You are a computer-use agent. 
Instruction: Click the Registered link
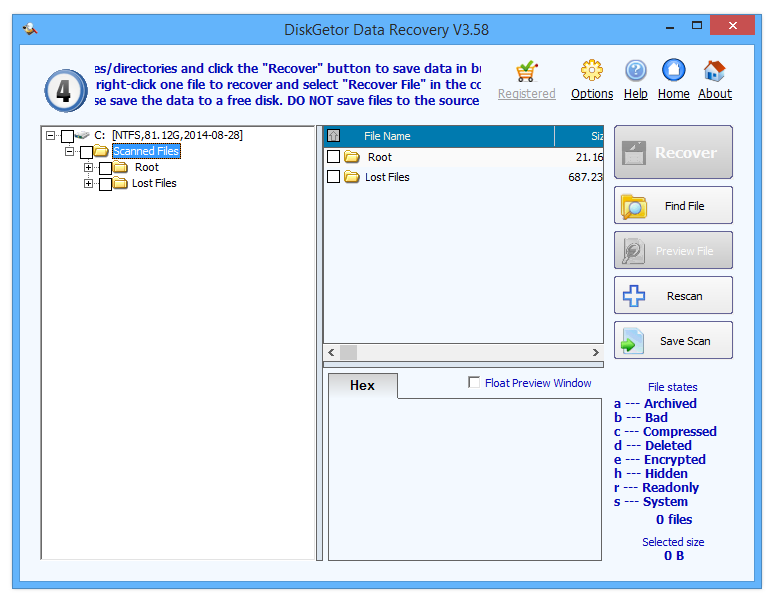pos(526,94)
